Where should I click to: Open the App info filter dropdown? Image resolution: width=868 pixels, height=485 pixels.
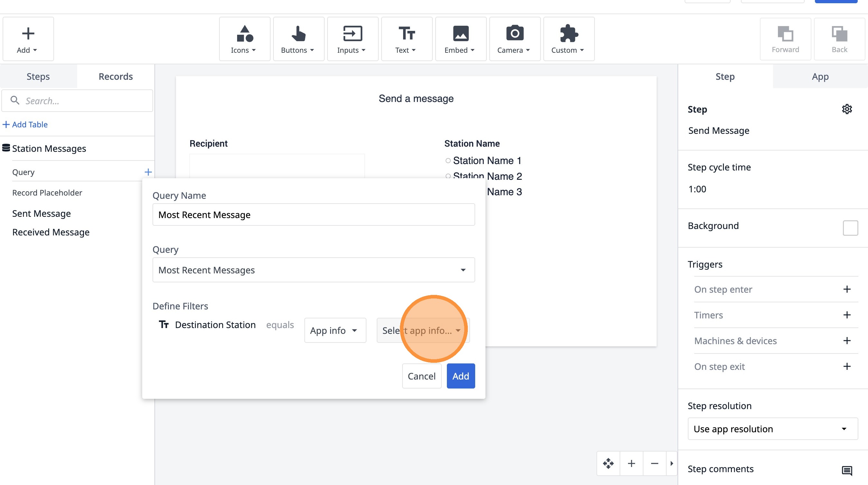tap(335, 330)
